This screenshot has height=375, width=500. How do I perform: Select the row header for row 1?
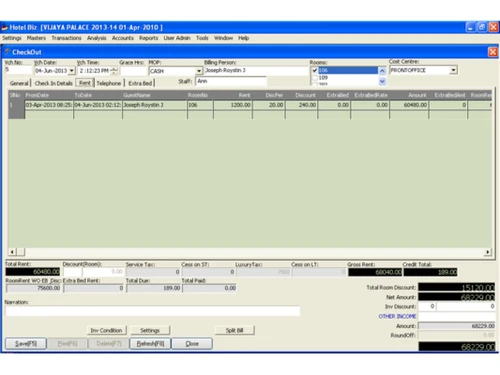pos(16,105)
